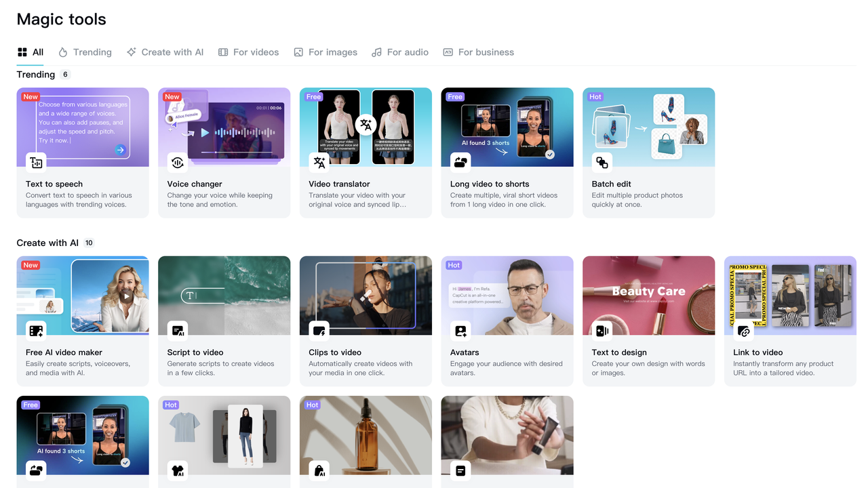Click the Link to video chain icon
The width and height of the screenshot is (868, 488).
[x=744, y=331]
